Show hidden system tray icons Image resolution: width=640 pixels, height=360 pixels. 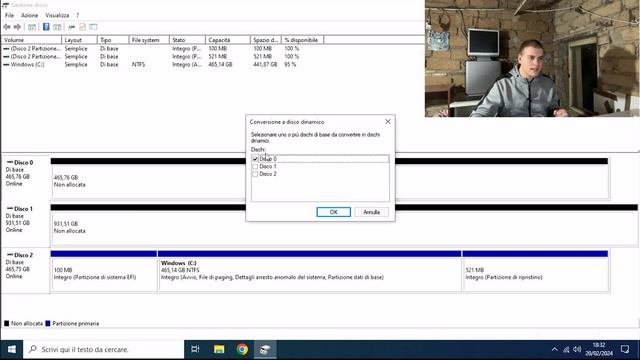[x=554, y=349]
